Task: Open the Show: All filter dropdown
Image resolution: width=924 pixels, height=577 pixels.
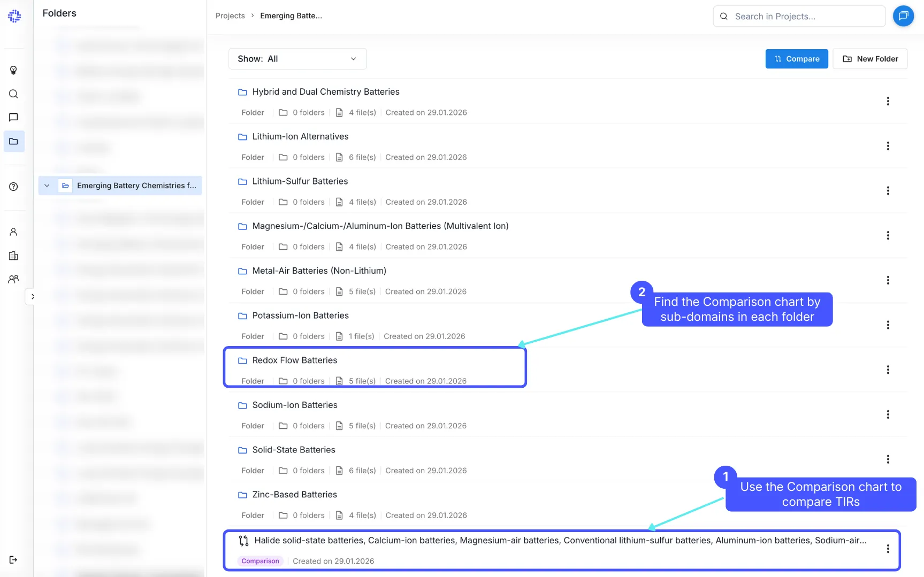Action: coord(297,59)
